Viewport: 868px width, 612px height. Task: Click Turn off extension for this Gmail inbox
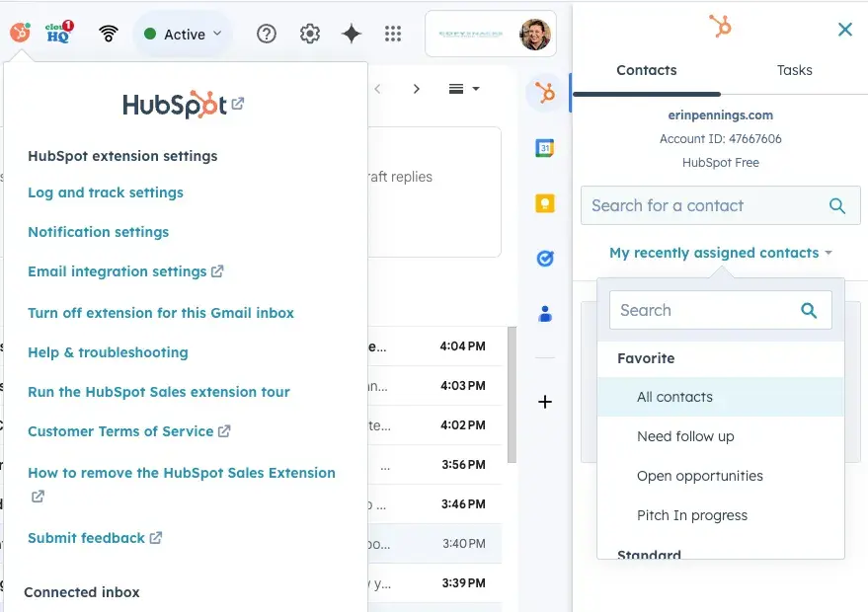pyautogui.click(x=161, y=313)
